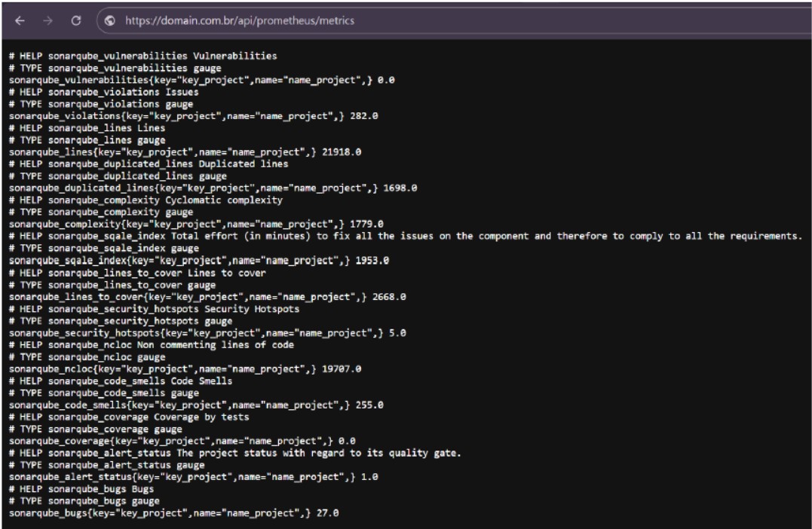Click the sonarqube_sqale_index 1953.0 metric line
The image size is (812, 529).
pos(198,261)
